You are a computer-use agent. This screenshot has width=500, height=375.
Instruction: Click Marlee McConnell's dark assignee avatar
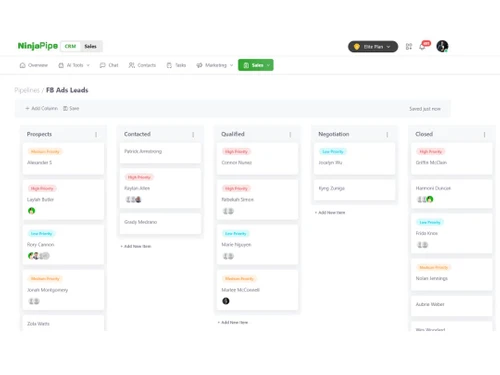tap(226, 301)
